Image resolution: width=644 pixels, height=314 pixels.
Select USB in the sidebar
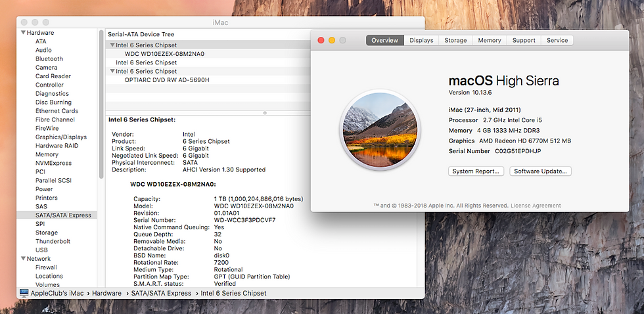[41, 250]
